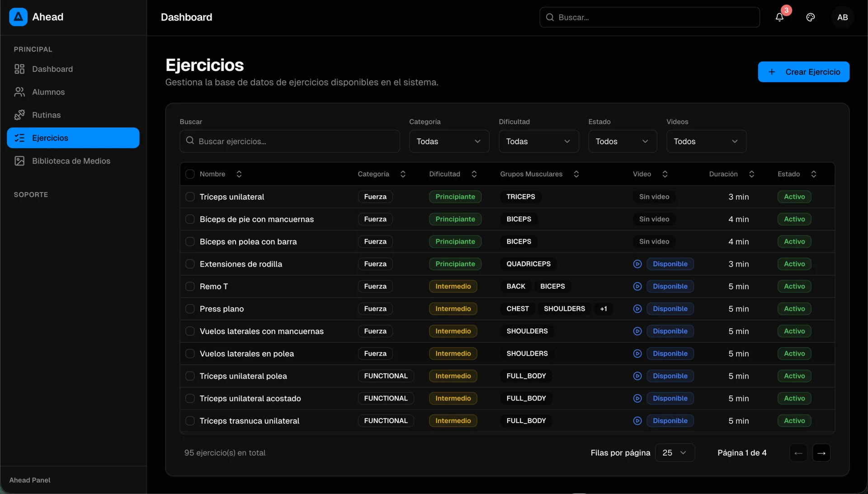Click the Ahead logo icon
This screenshot has width=868, height=494.
18,17
